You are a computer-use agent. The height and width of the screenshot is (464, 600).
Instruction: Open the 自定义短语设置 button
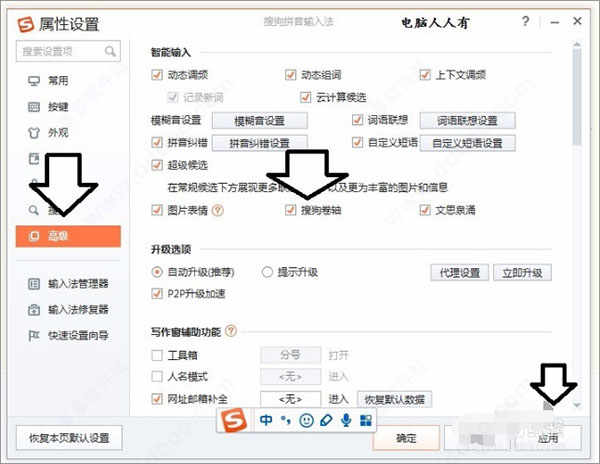[x=467, y=143]
